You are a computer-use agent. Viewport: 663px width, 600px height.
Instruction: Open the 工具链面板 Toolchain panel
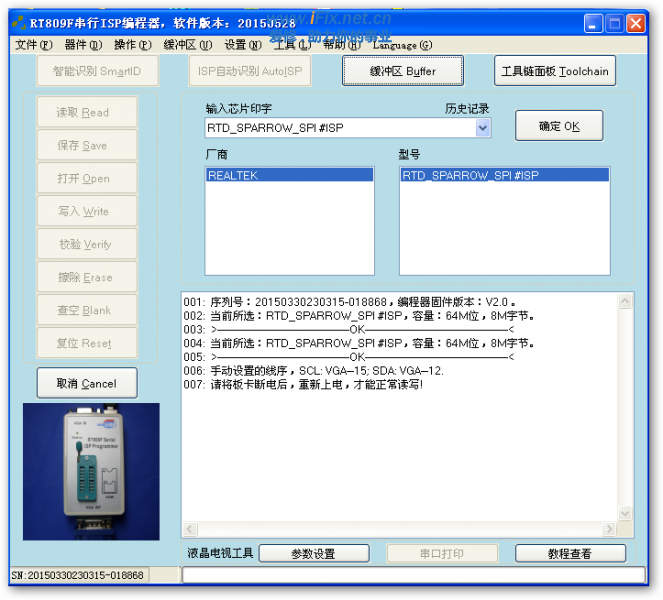click(555, 71)
